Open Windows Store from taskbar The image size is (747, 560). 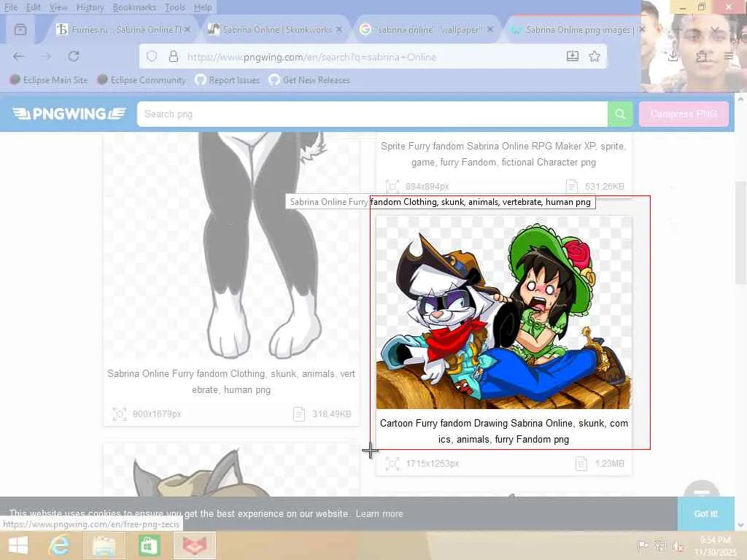tap(149, 545)
